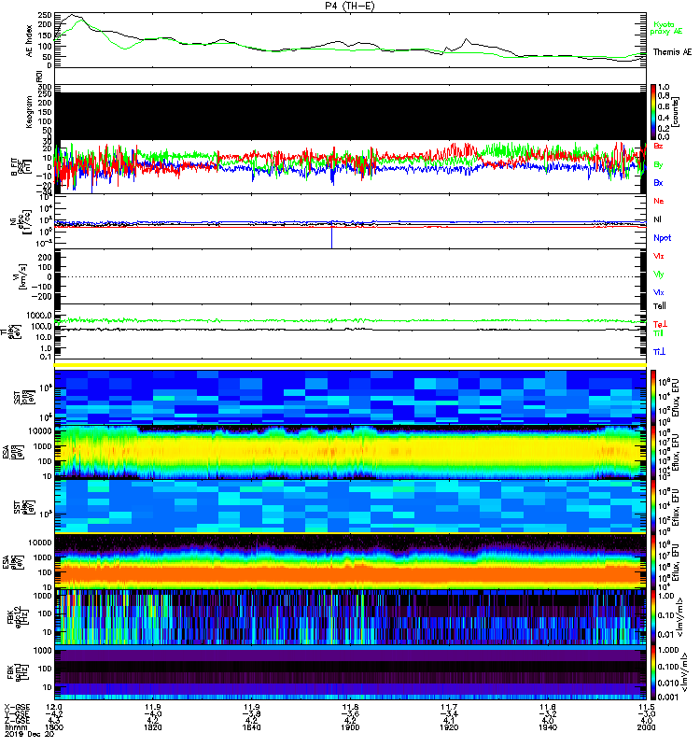This screenshot has height=747, width=700.
Task: Click the B_FIT GSE [nT] axis label
Action: [21, 167]
